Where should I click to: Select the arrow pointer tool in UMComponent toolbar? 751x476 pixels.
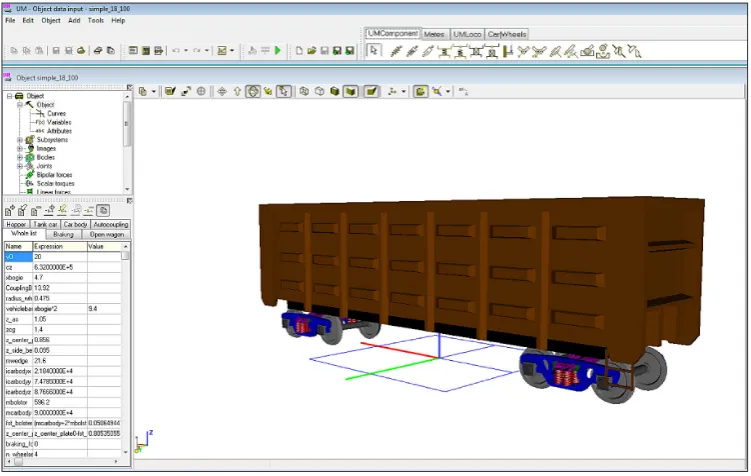click(x=374, y=50)
